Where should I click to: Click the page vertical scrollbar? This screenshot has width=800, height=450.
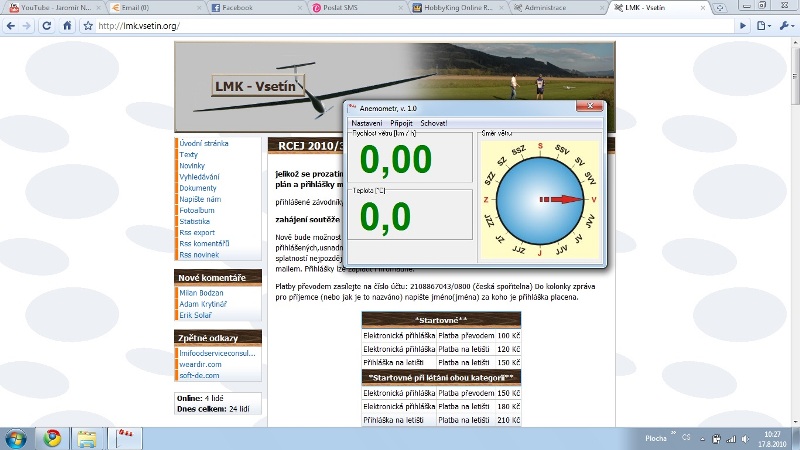[794, 76]
